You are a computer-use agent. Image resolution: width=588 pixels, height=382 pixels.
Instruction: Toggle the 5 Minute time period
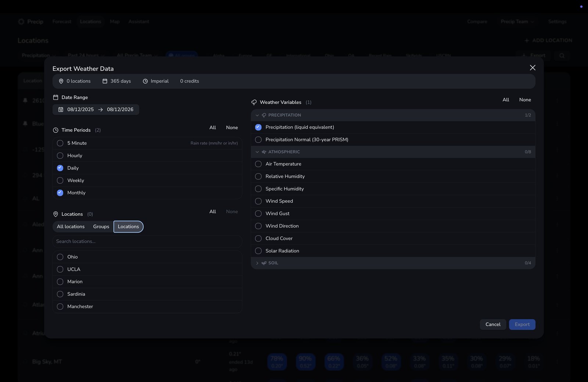pyautogui.click(x=60, y=143)
